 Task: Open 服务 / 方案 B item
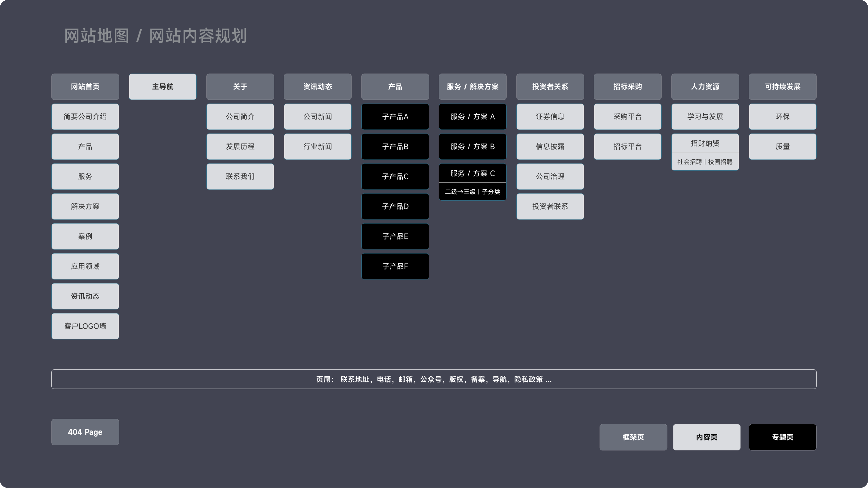pos(473,147)
